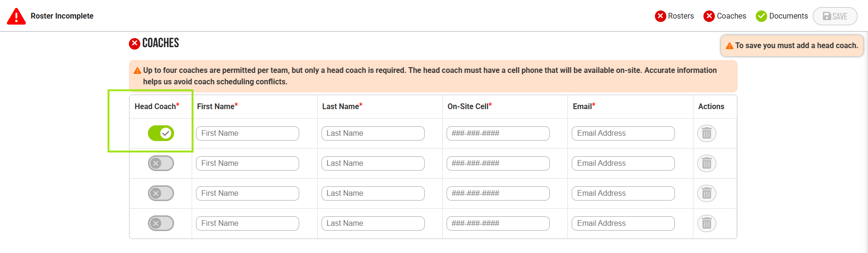The width and height of the screenshot is (868, 253).
Task: Click the red X icon beside Coaches heading
Action: coord(135,44)
